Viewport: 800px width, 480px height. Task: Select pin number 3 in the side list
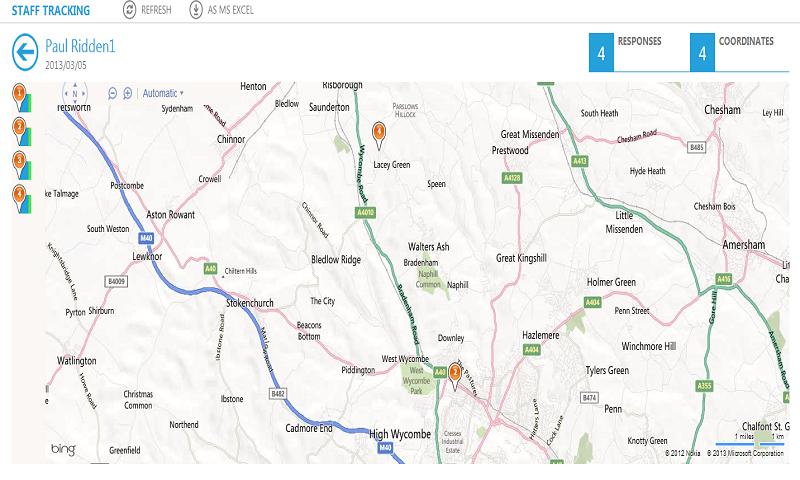pos(19,161)
